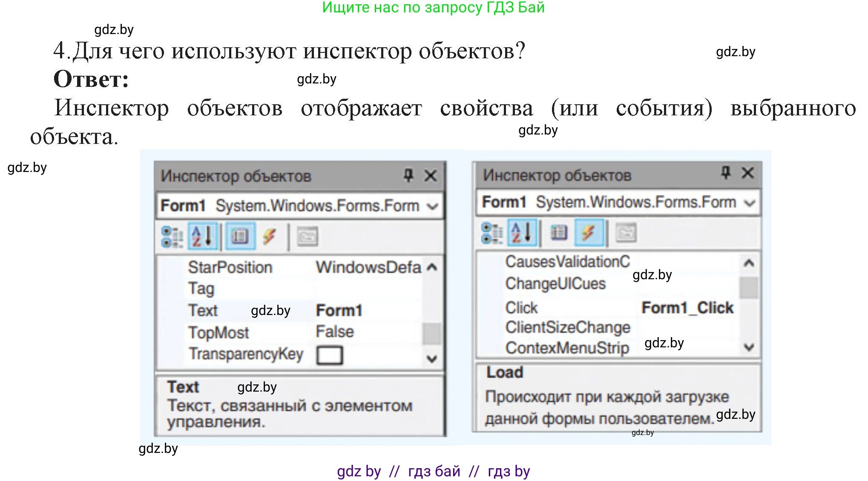Click categorized view icon in right inspector
Screen dimensions: 868x481
pyautogui.click(x=491, y=233)
